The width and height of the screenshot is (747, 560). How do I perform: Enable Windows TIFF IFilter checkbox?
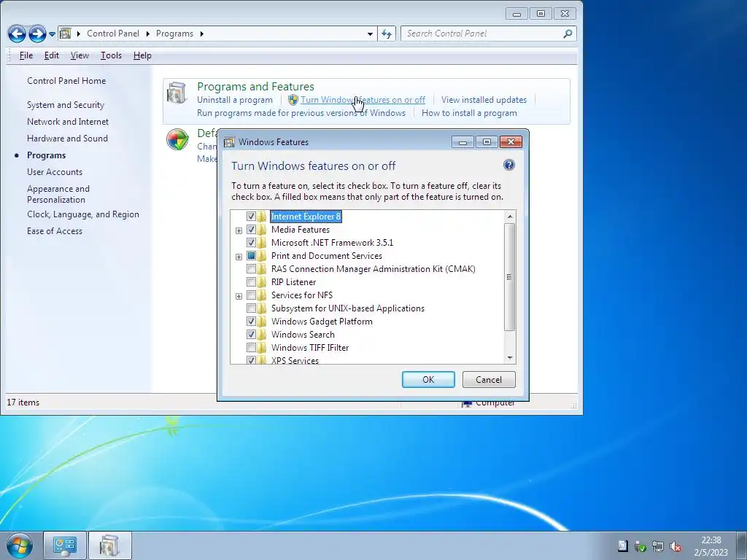point(251,348)
